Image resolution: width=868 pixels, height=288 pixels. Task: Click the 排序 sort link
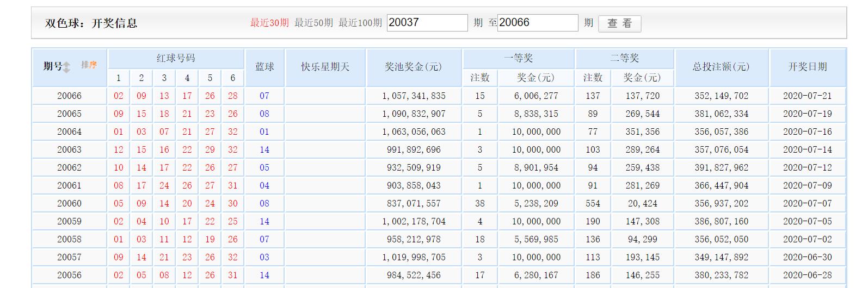[x=89, y=65]
